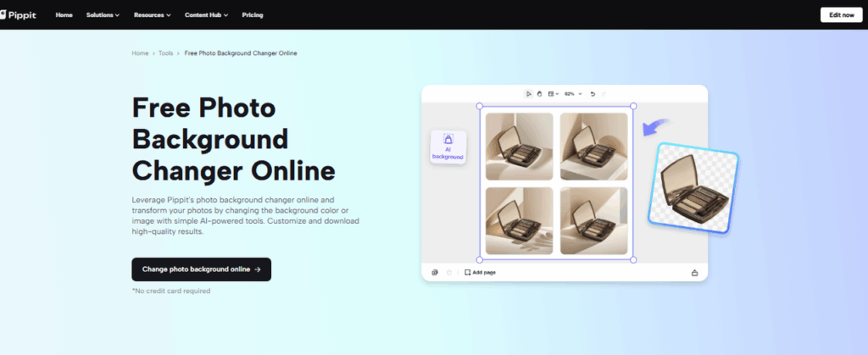868x355 pixels.
Task: Open the 62% zoom level dropdown
Action: (x=573, y=93)
